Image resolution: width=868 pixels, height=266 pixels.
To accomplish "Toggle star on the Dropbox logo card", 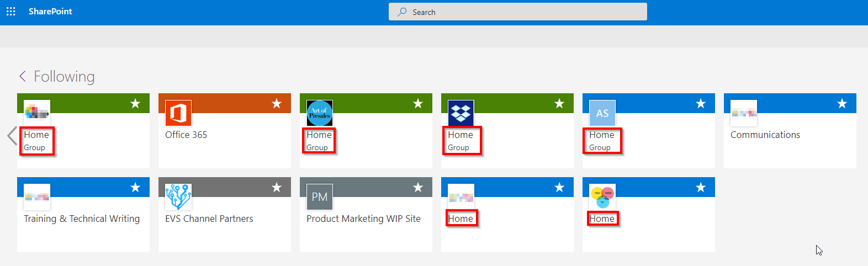I will point(559,103).
